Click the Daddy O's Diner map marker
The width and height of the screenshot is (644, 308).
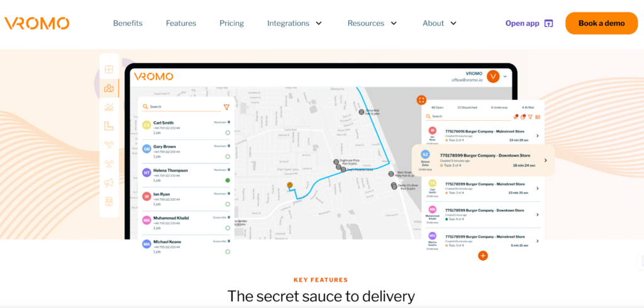[x=394, y=185]
